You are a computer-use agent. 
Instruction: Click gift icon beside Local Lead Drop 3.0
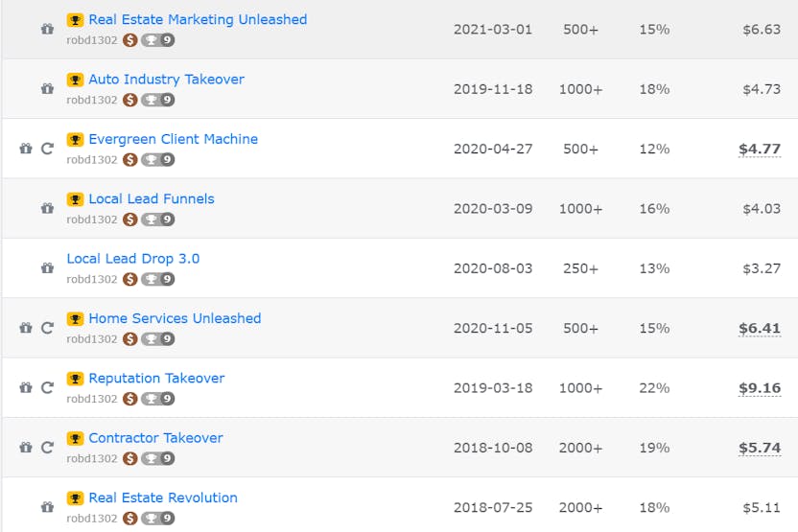pyautogui.click(x=47, y=268)
